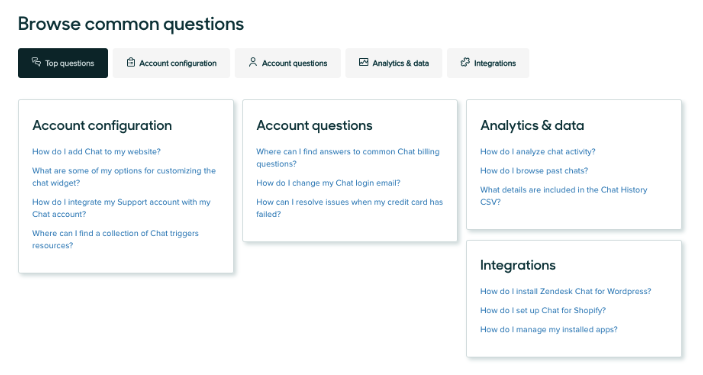Switch to the Account configuration tab
The image size is (703, 375).
pos(171,63)
